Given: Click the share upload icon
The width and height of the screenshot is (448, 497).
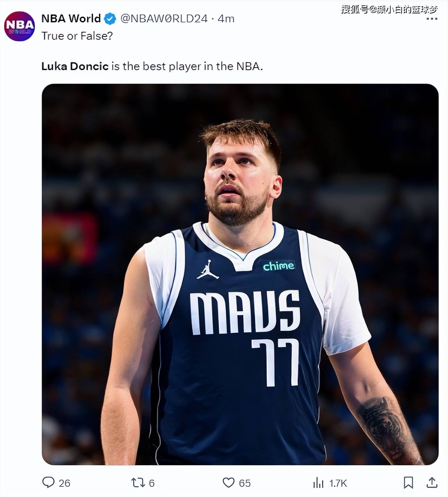Looking at the screenshot, I should pos(432,483).
